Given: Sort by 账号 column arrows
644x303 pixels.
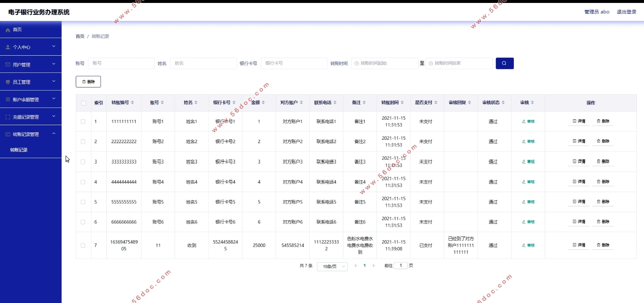Looking at the screenshot, I should [x=162, y=103].
